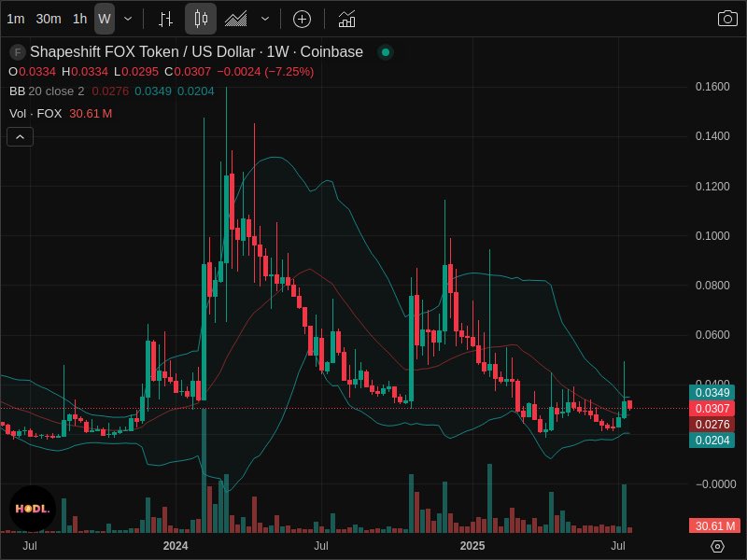The width and height of the screenshot is (747, 560).
Task: Choose the candlestick chart style icon
Action: (201, 19)
